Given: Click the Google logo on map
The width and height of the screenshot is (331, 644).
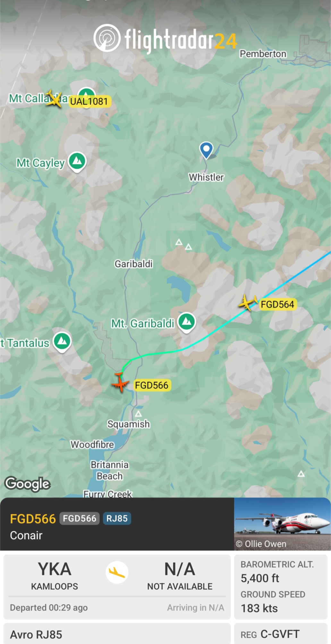Looking at the screenshot, I should pos(28,484).
